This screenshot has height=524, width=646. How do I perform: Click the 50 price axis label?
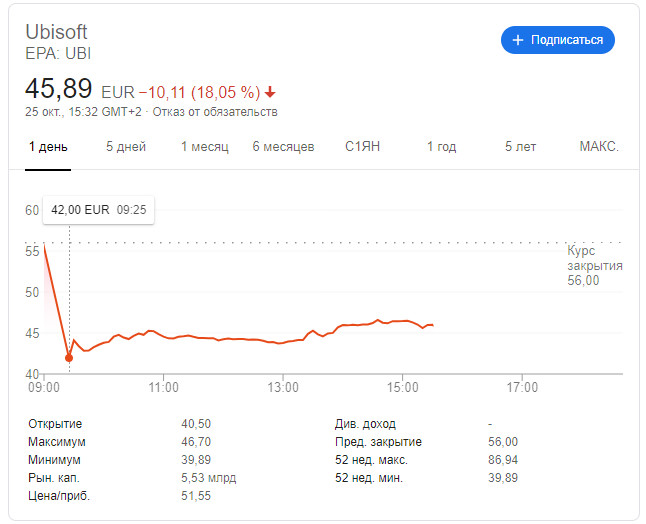[32, 292]
